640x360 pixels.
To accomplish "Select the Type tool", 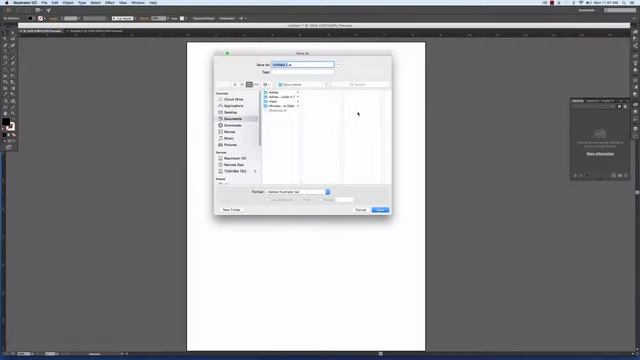I will point(5,51).
